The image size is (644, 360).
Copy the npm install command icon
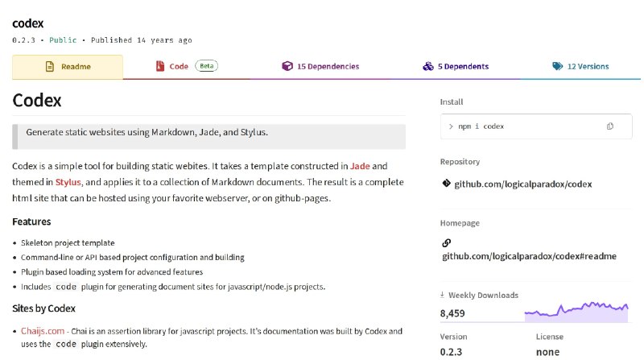(610, 126)
